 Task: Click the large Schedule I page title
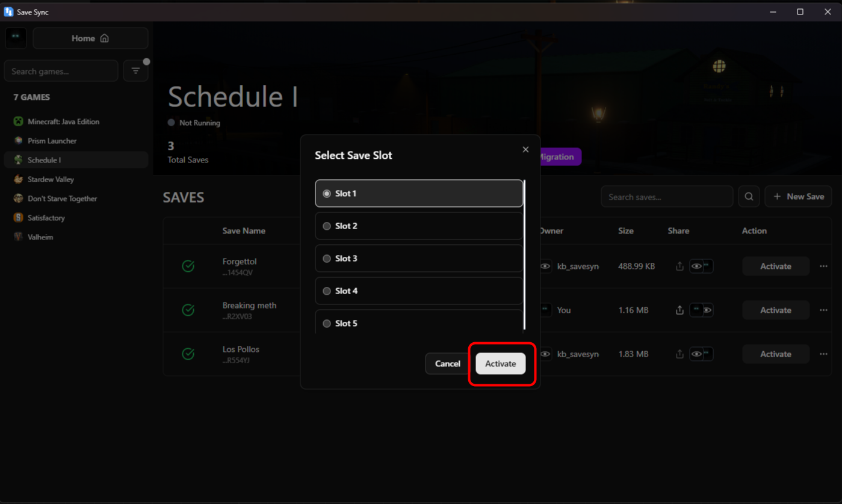[x=233, y=97]
